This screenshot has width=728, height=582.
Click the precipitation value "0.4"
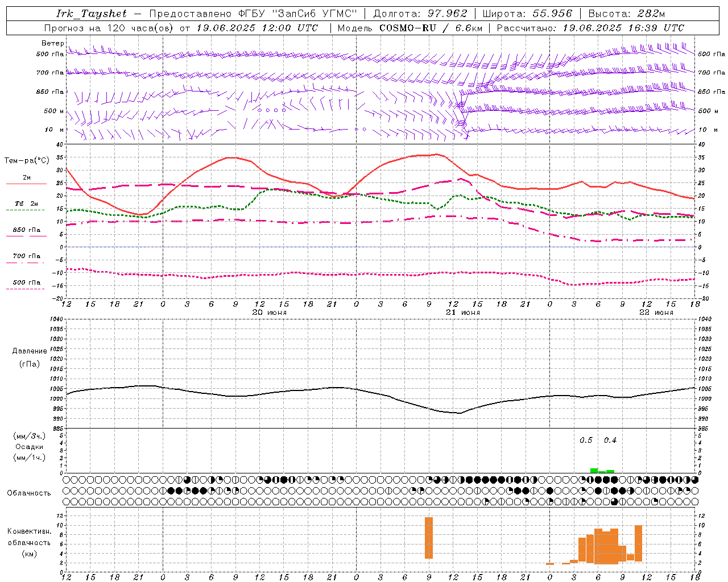(610, 440)
